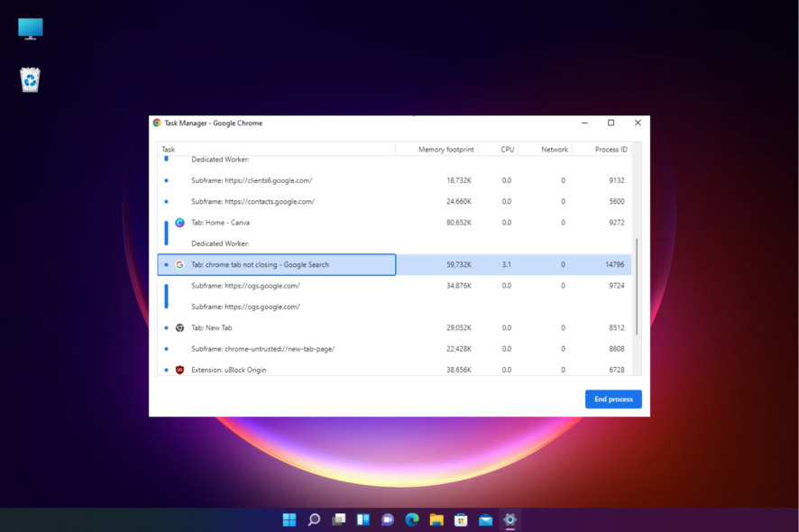799x532 pixels.
Task: Click CPU value 3.1
Action: [506, 264]
